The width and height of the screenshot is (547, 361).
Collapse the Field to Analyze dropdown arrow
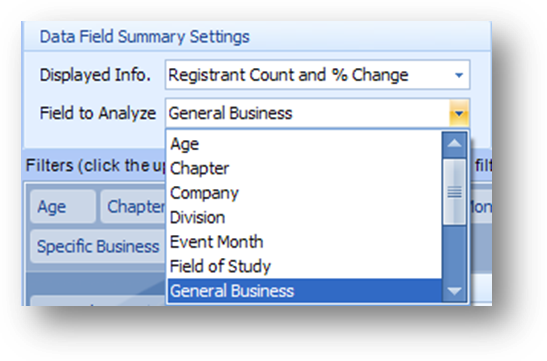[459, 113]
